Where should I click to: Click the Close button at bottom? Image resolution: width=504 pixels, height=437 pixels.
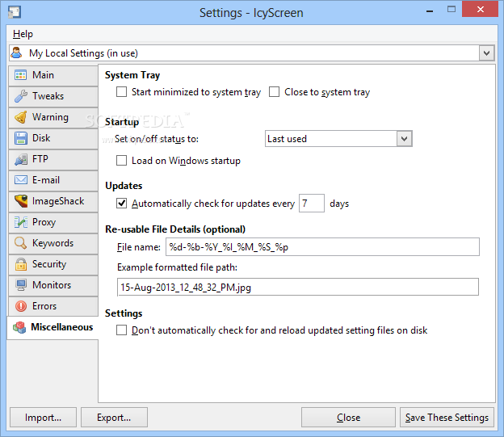(x=348, y=418)
